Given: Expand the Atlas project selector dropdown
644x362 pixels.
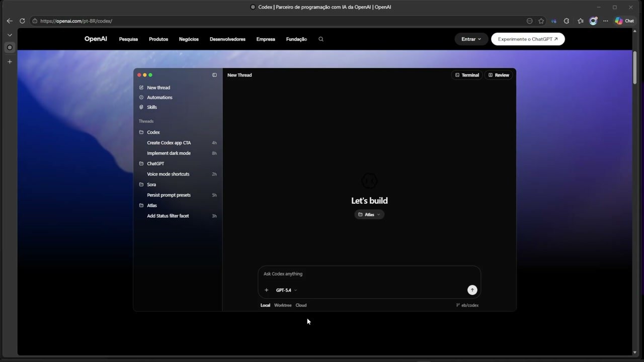Looking at the screenshot, I should 369,215.
